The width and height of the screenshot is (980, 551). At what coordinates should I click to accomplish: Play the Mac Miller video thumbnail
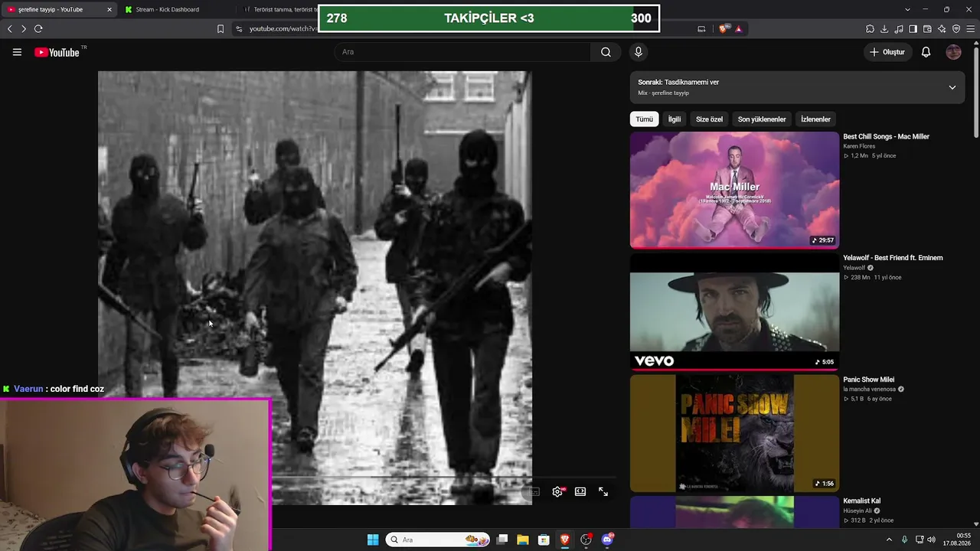click(734, 190)
